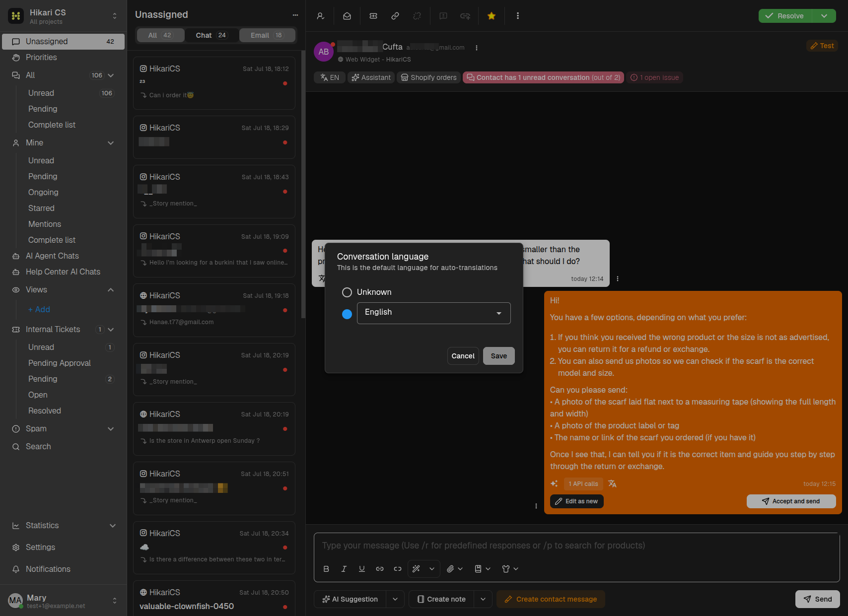Select the Unknown language radio option

(x=347, y=292)
